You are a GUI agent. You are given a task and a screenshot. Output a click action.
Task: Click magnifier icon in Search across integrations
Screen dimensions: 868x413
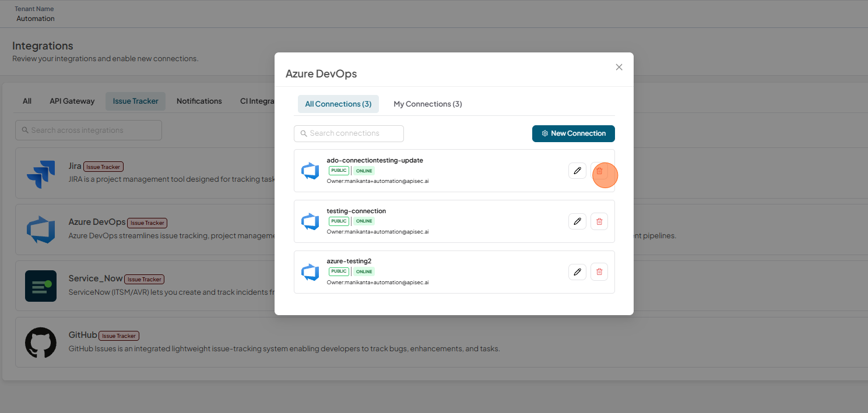25,130
